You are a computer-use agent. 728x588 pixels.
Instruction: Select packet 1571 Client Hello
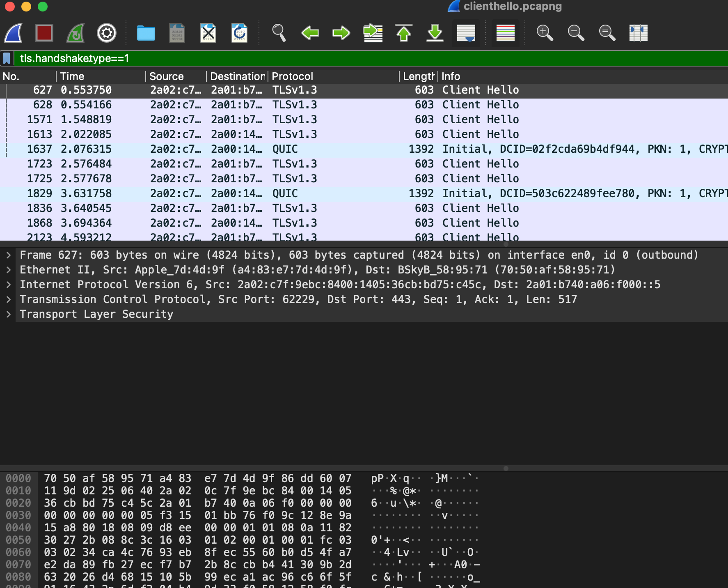(364, 119)
